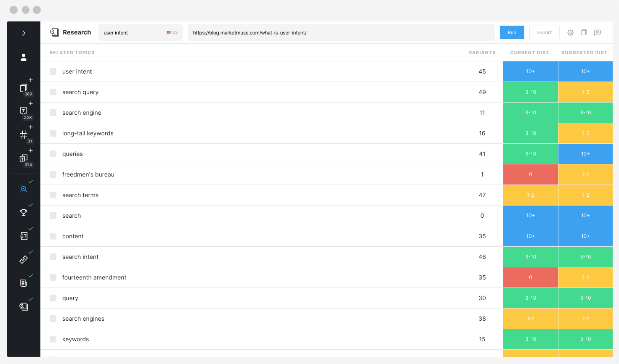The height and width of the screenshot is (364, 619).
Task: Sort by Related Topics column header
Action: coord(72,53)
